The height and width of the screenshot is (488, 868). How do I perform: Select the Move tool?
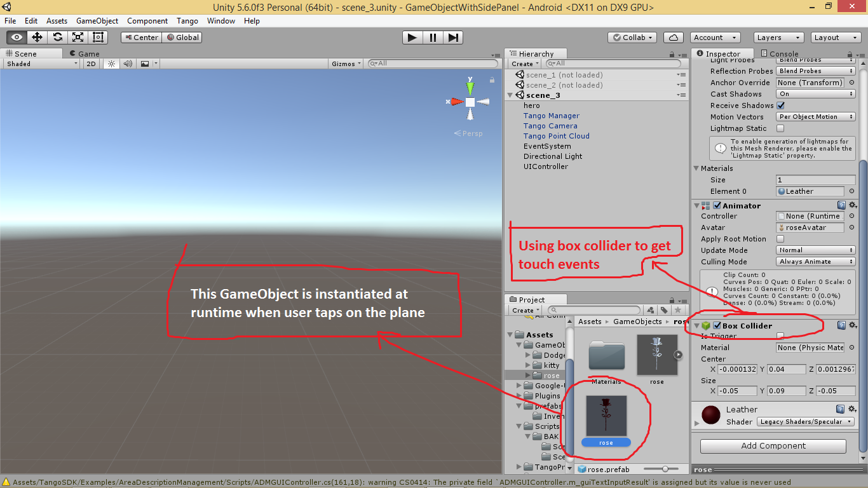(x=37, y=37)
